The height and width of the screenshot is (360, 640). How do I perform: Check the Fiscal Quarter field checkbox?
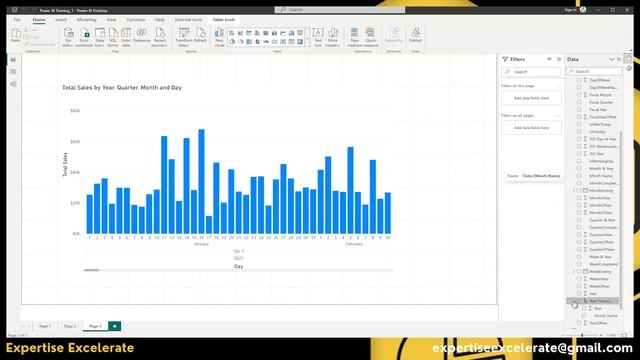point(579,102)
